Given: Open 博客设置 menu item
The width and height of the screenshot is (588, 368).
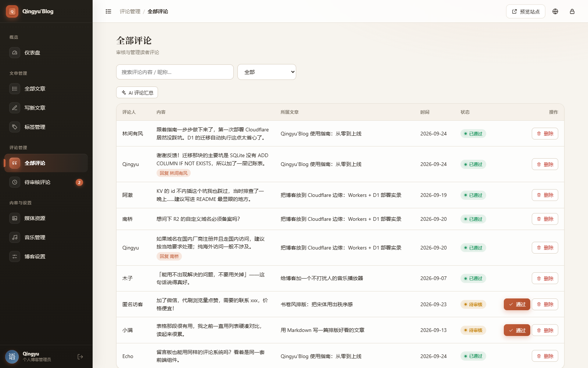Looking at the screenshot, I should tap(46, 256).
